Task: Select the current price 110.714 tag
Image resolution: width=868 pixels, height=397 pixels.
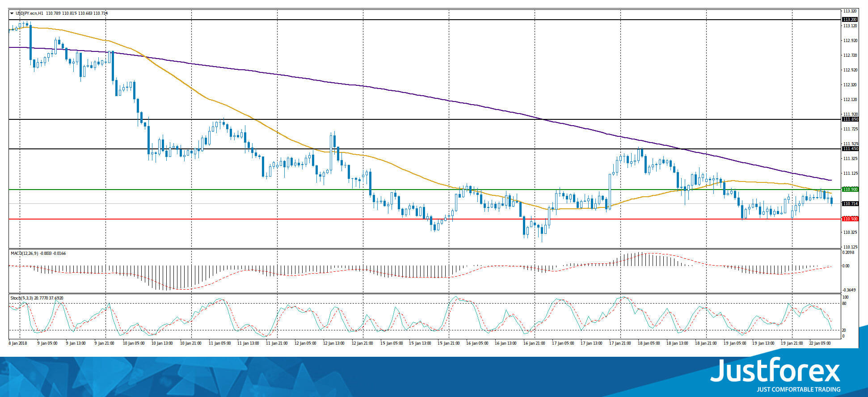Action: coord(850,204)
